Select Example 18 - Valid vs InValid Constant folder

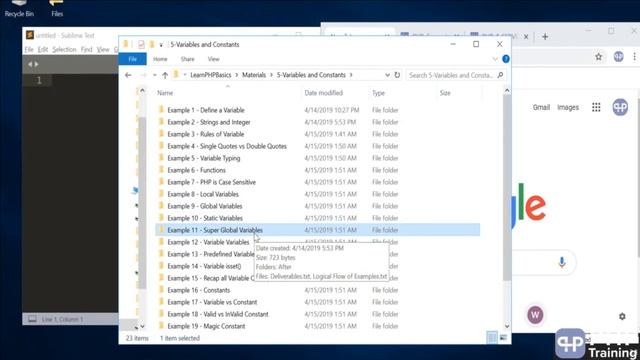[x=218, y=314]
